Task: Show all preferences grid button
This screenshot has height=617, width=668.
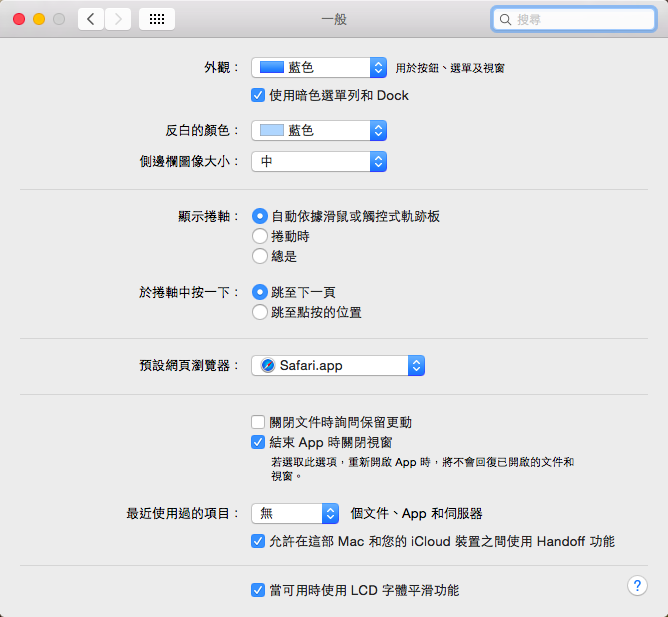Action: point(157,19)
